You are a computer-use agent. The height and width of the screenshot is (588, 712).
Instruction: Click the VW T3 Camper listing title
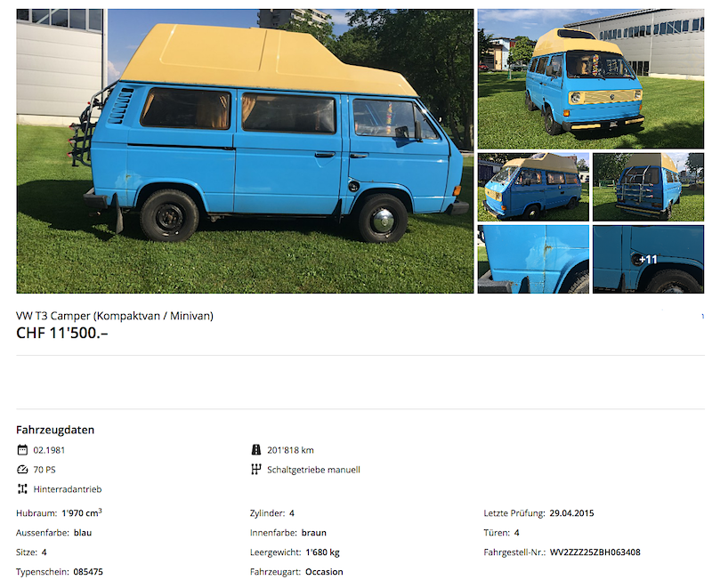(x=115, y=316)
